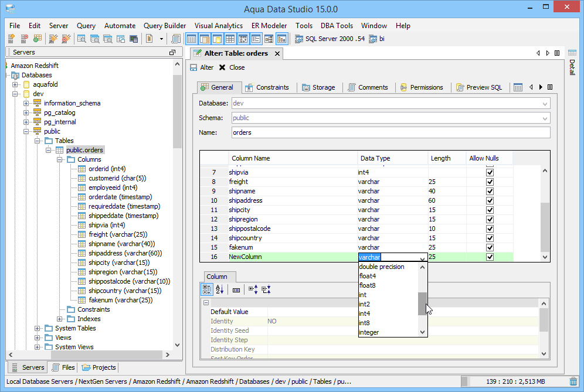The height and width of the screenshot is (392, 584).
Task: Click the collapse all properties icon
Action: click(x=266, y=289)
